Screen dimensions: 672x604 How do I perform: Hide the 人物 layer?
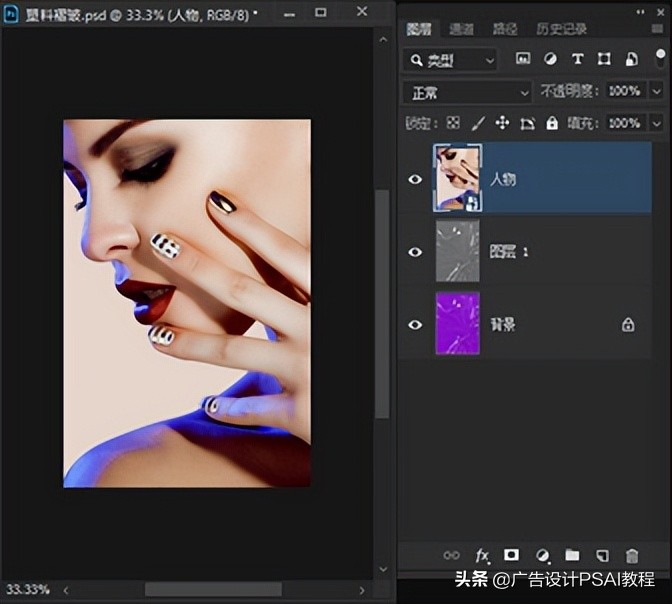415,179
